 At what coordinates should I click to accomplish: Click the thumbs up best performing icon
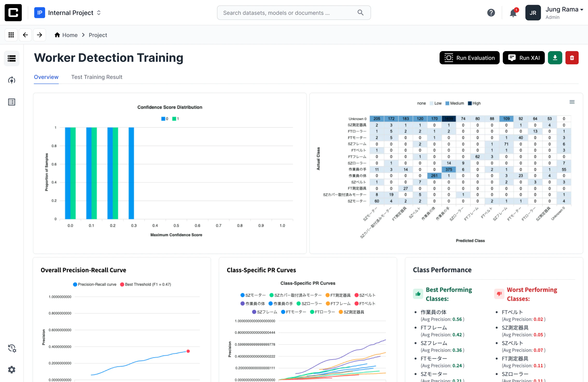point(418,294)
